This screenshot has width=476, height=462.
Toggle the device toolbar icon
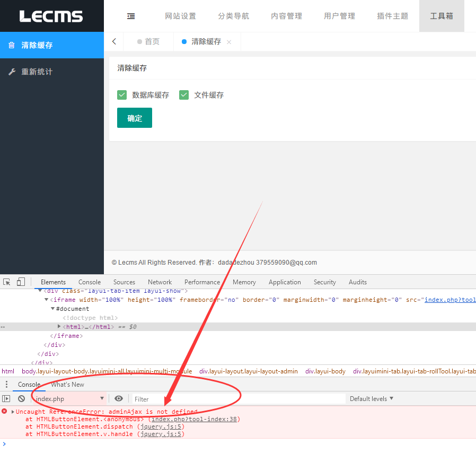coord(21,282)
